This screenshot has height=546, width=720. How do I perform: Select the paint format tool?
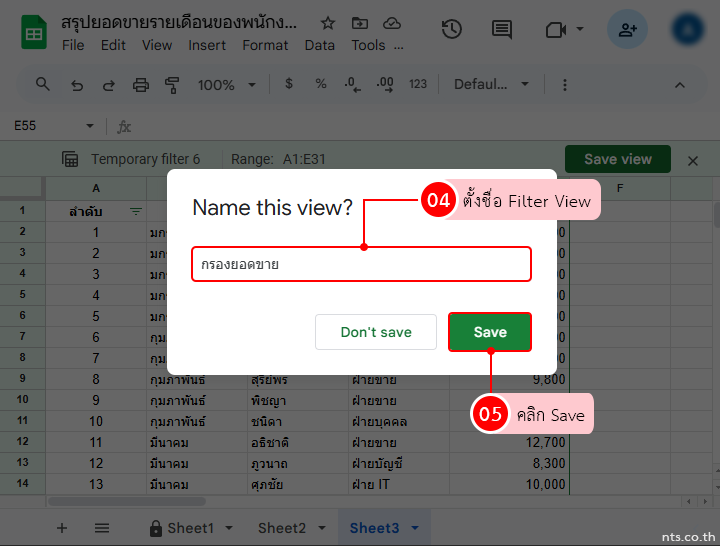(x=171, y=85)
